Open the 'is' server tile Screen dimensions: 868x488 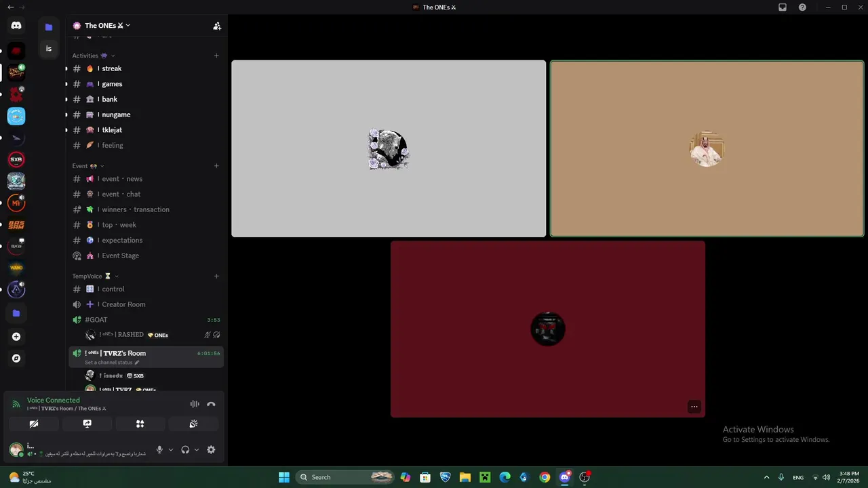tap(49, 49)
